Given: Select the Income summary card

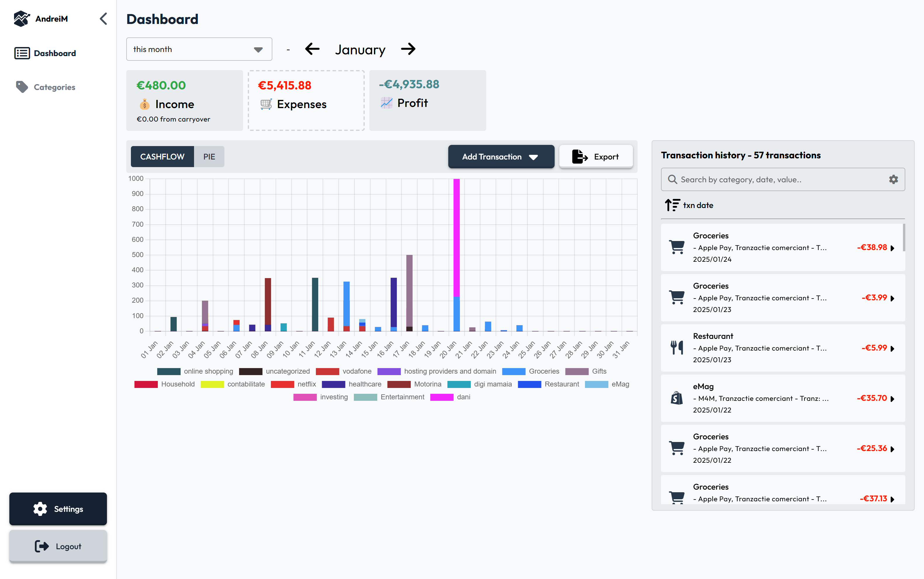Looking at the screenshot, I should (x=185, y=100).
